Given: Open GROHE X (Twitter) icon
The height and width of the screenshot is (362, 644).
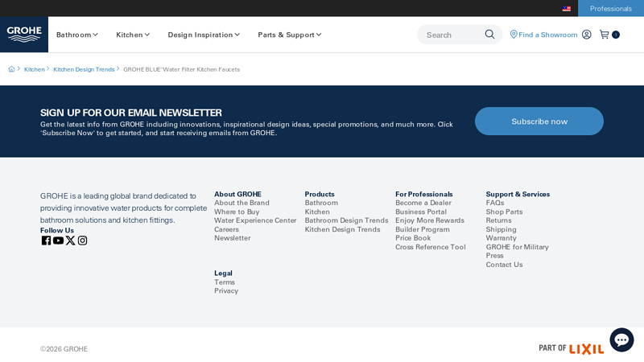Looking at the screenshot, I should tap(70, 241).
